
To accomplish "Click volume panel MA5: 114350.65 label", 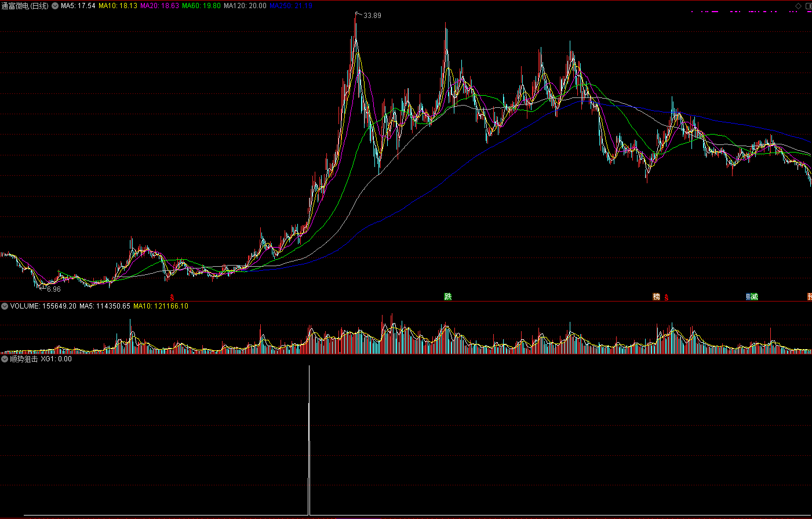I will point(105,306).
